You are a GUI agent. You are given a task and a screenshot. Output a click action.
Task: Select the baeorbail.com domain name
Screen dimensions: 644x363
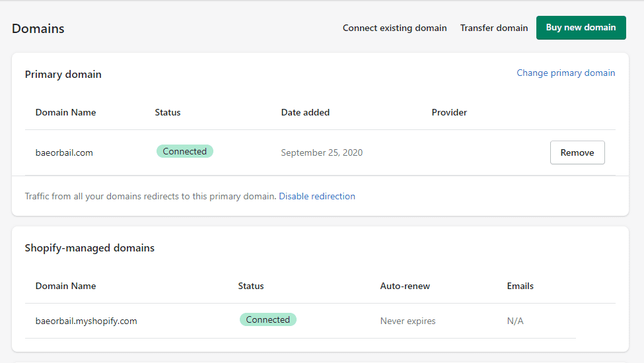64,152
